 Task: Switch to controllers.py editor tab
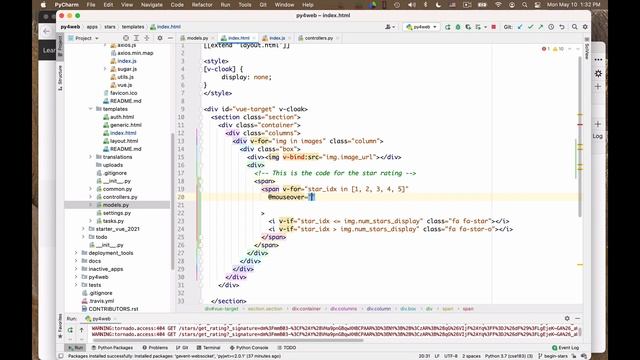click(318, 38)
